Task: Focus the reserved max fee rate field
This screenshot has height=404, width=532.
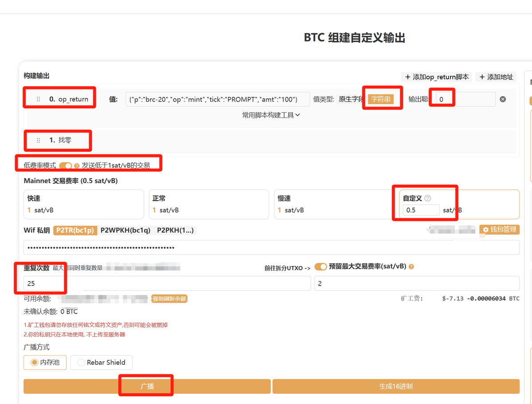Action: 417,283
